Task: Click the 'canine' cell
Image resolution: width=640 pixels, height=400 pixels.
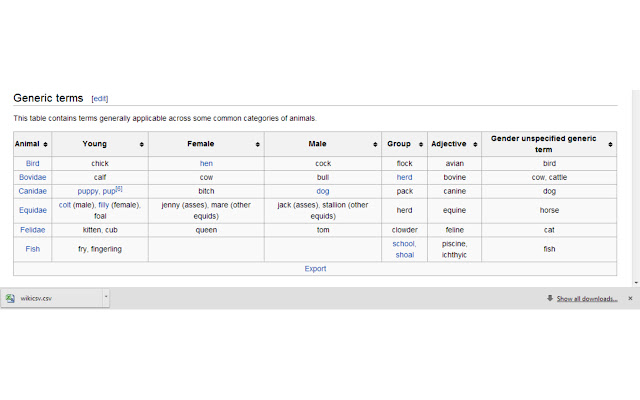Action: pos(454,191)
